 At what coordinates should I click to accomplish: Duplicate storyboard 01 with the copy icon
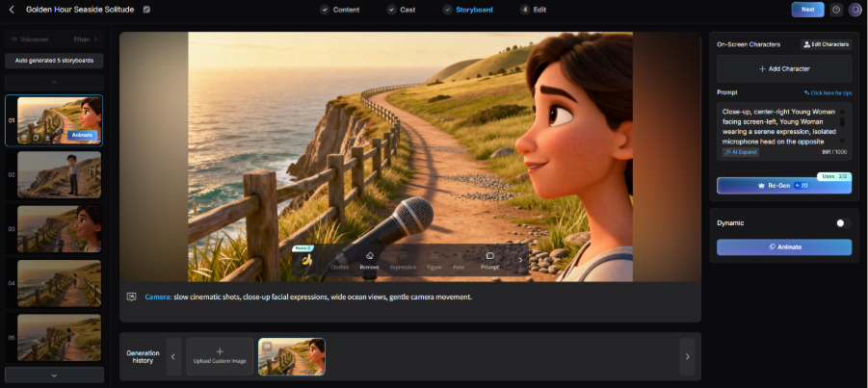click(36, 137)
